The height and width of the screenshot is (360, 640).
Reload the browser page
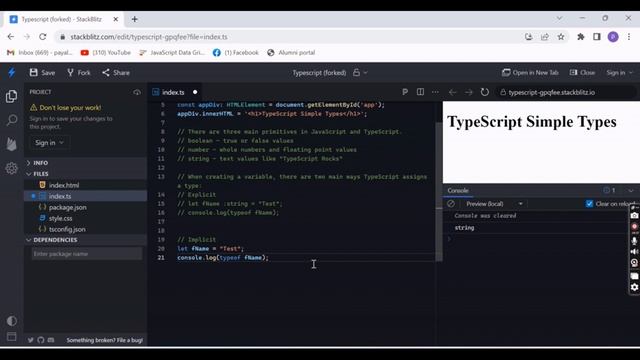pyautogui.click(x=42, y=37)
